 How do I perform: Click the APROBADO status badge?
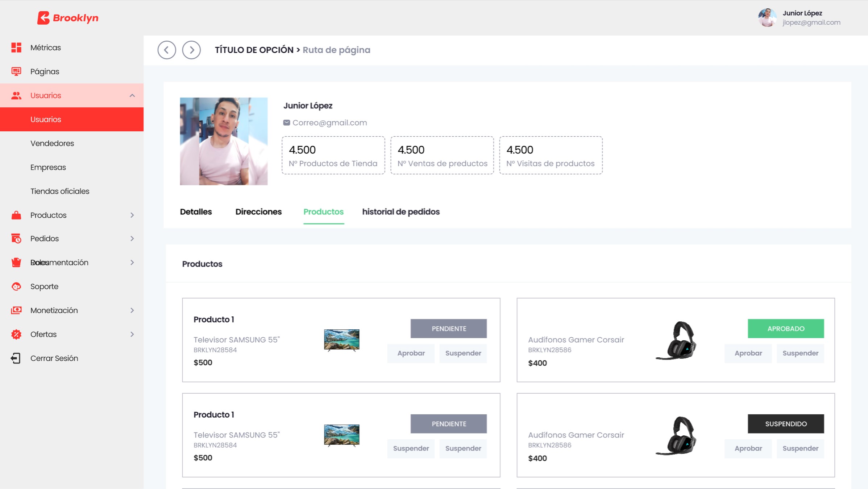tap(786, 329)
